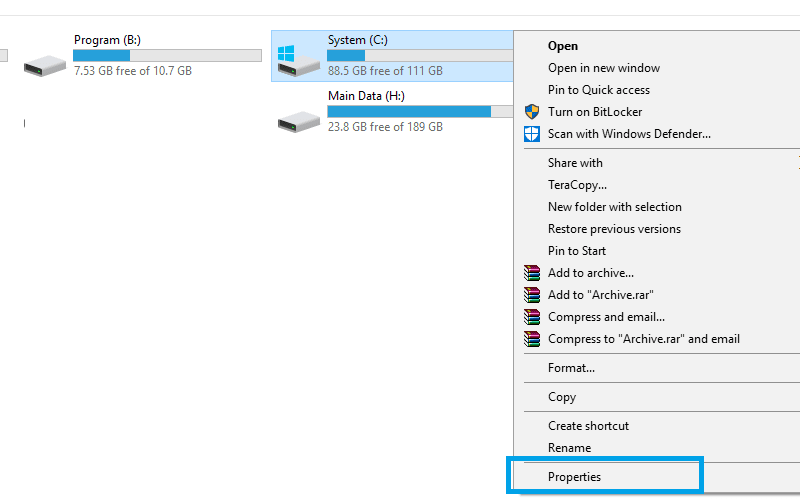Click the Main Data (H:) usage bar

click(420, 112)
